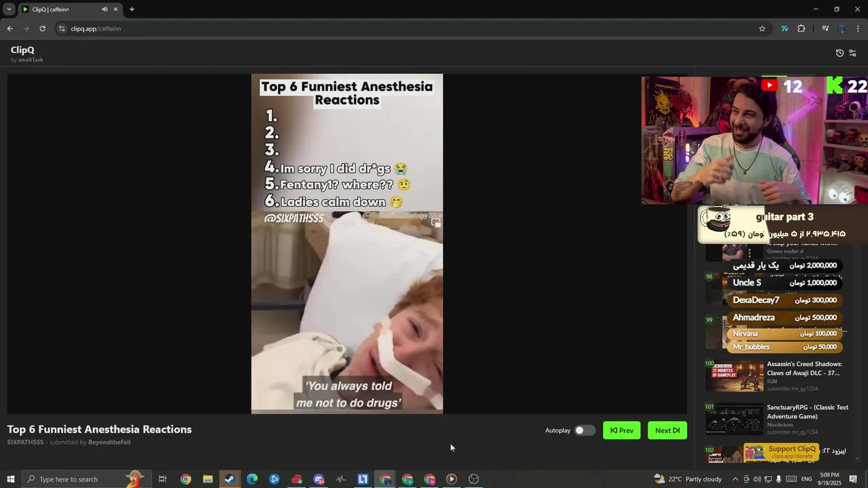Bookmark this page with star icon
The height and width of the screenshot is (488, 868).
coord(762,28)
